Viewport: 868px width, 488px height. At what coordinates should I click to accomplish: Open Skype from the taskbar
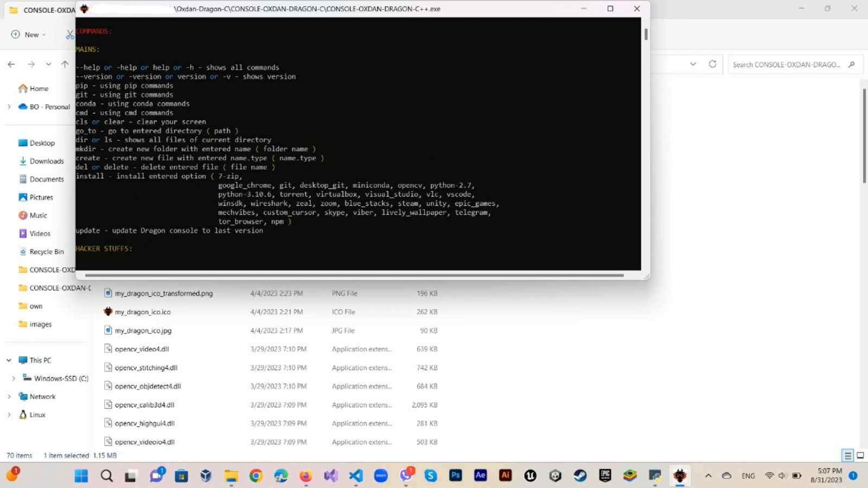[x=430, y=476]
